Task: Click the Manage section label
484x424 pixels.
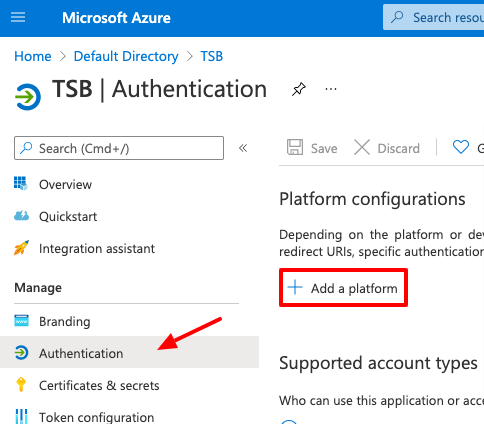Action: click(38, 287)
